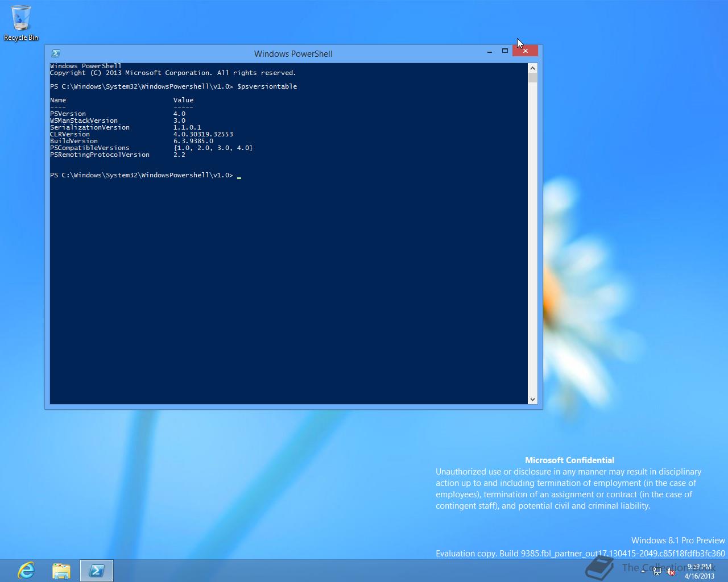This screenshot has height=582, width=728.
Task: Launch Internet Explorer from the taskbar
Action: point(26,571)
